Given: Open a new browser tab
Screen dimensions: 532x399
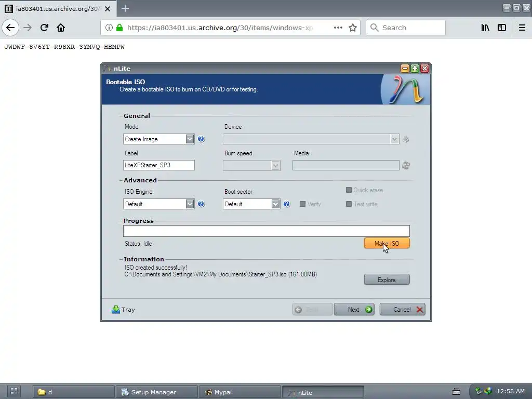Looking at the screenshot, I should [125, 8].
